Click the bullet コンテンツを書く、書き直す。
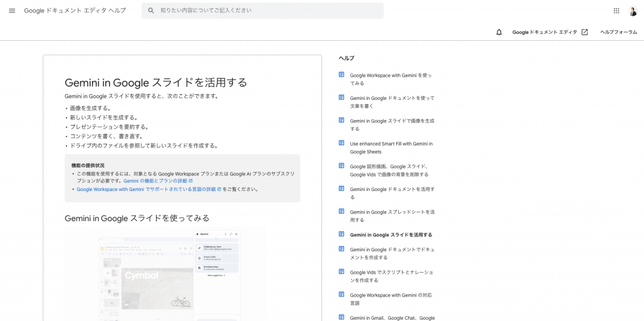Image resolution: width=644 pixels, height=321 pixels. click(106, 136)
